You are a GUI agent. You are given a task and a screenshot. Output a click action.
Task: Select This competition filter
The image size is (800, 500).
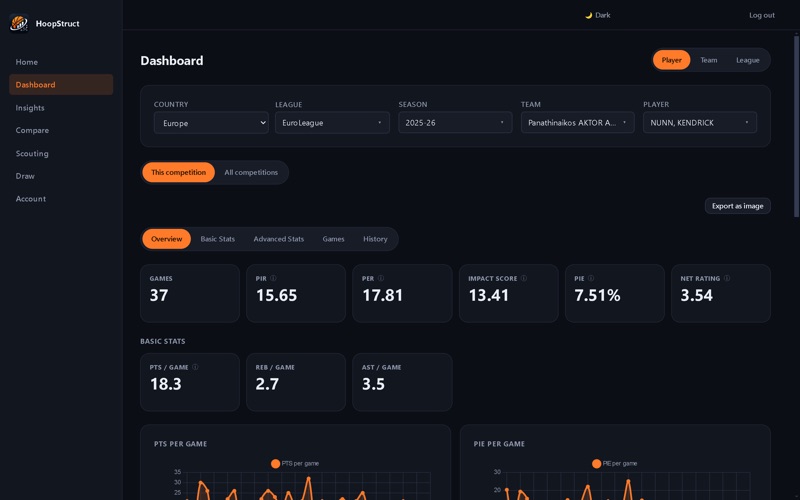tap(179, 172)
